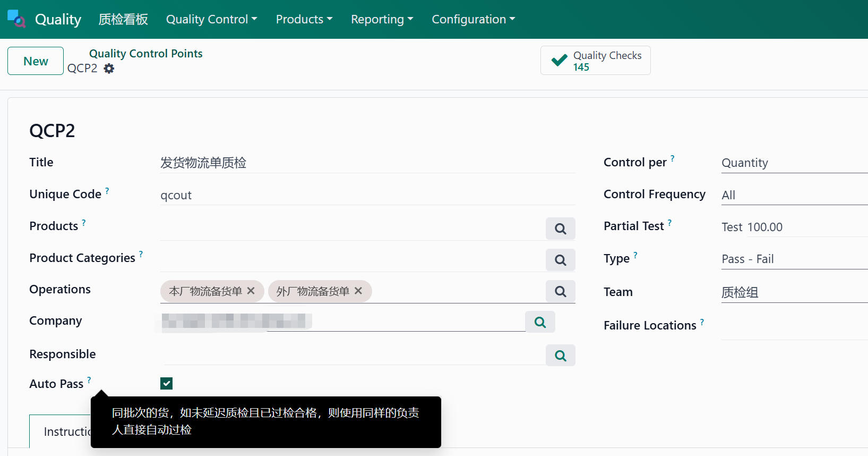This screenshot has width=868, height=456.
Task: Click the Product Categories search icon
Action: pyautogui.click(x=560, y=260)
